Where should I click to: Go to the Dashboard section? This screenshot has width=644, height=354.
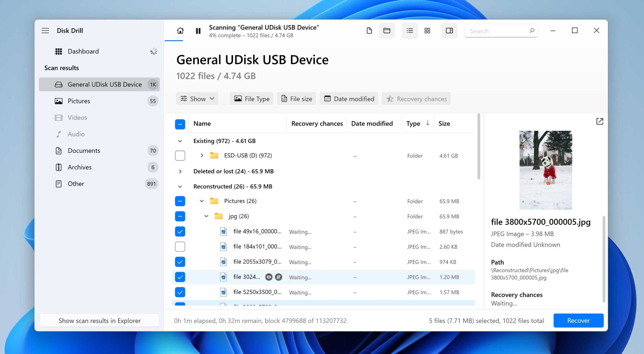click(83, 51)
